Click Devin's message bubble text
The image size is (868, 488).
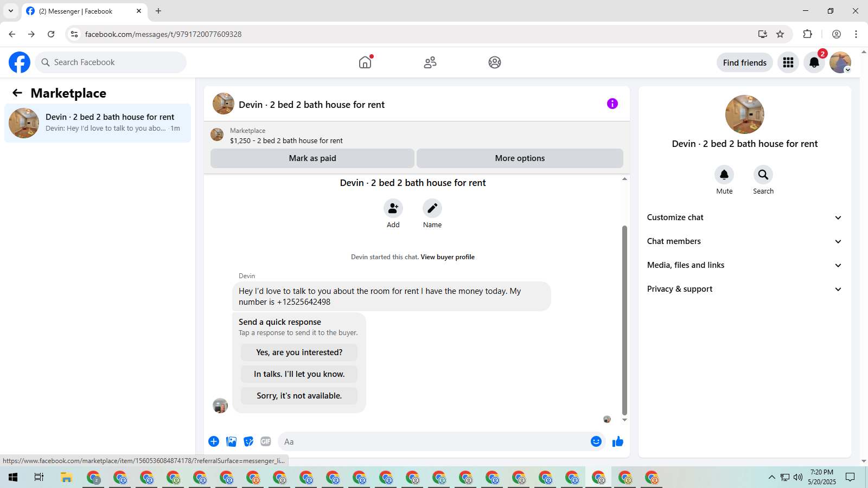click(x=380, y=297)
